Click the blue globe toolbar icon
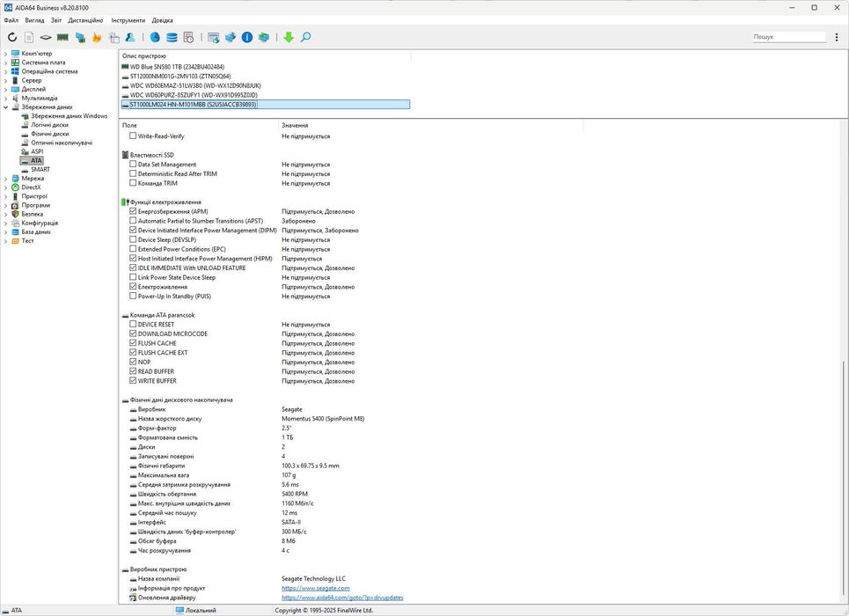Screen dimensions: 849x616 (x=155, y=37)
